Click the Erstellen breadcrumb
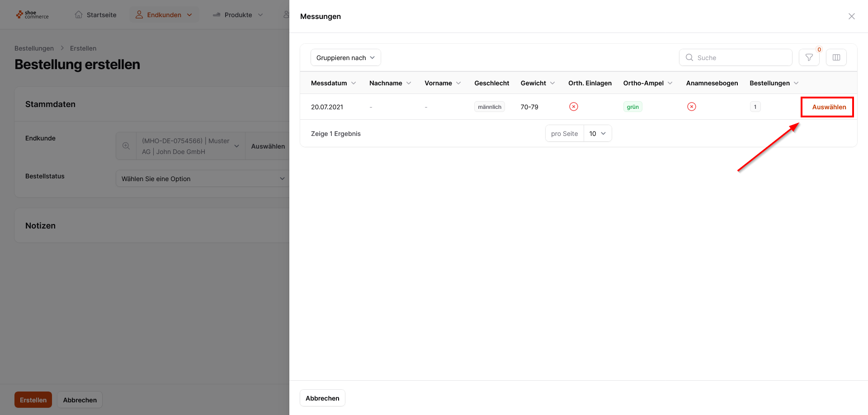The image size is (868, 415). tap(83, 48)
